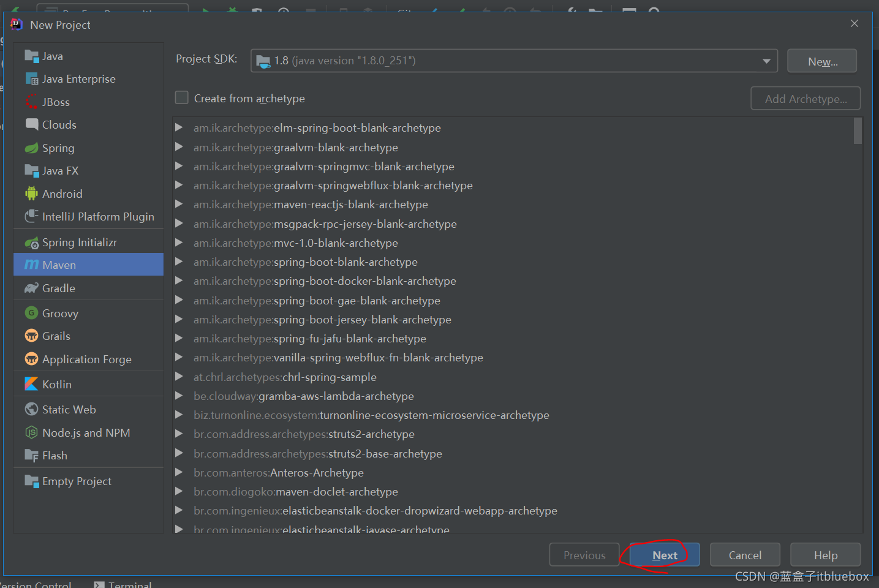Select the Node.js and NPM icon

(31, 432)
